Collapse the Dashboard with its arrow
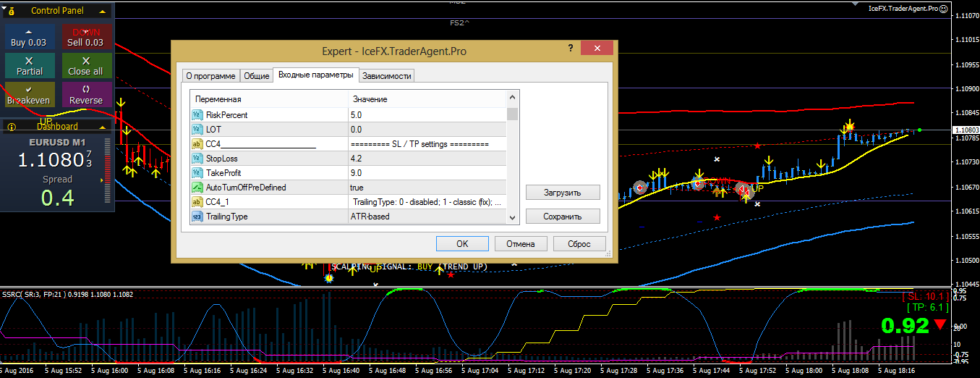 pyautogui.click(x=103, y=127)
